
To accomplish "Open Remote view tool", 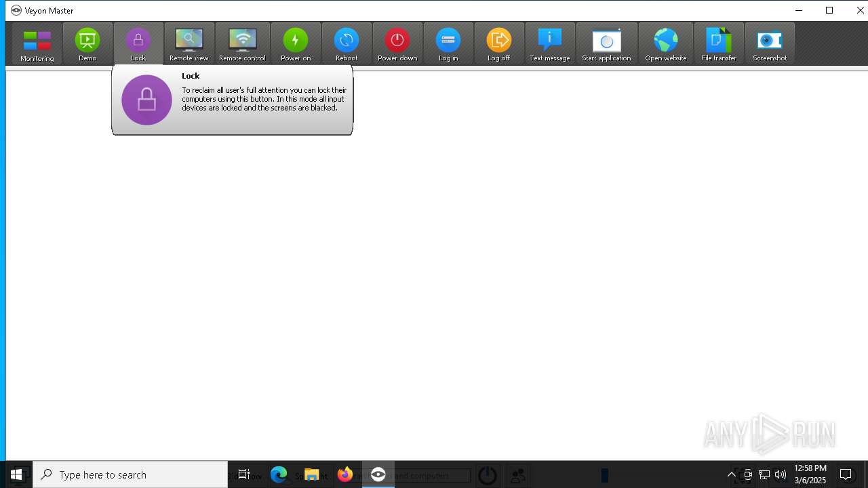I will (x=189, y=44).
